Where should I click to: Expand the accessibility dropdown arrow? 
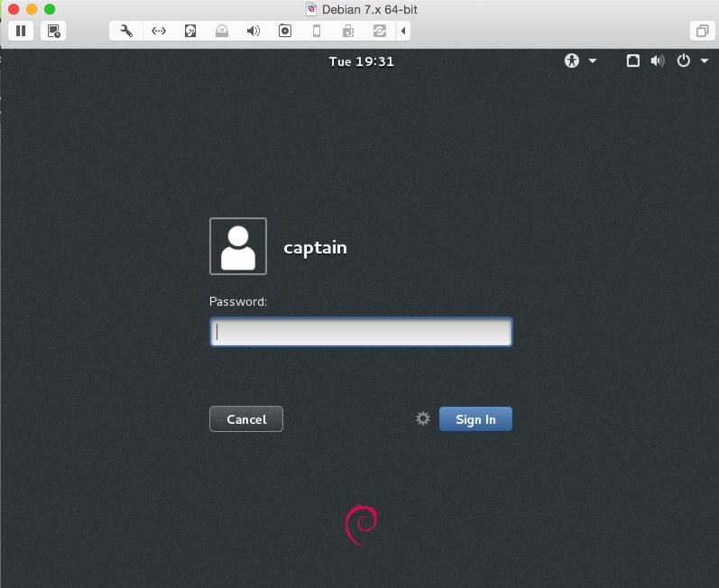[x=593, y=60]
